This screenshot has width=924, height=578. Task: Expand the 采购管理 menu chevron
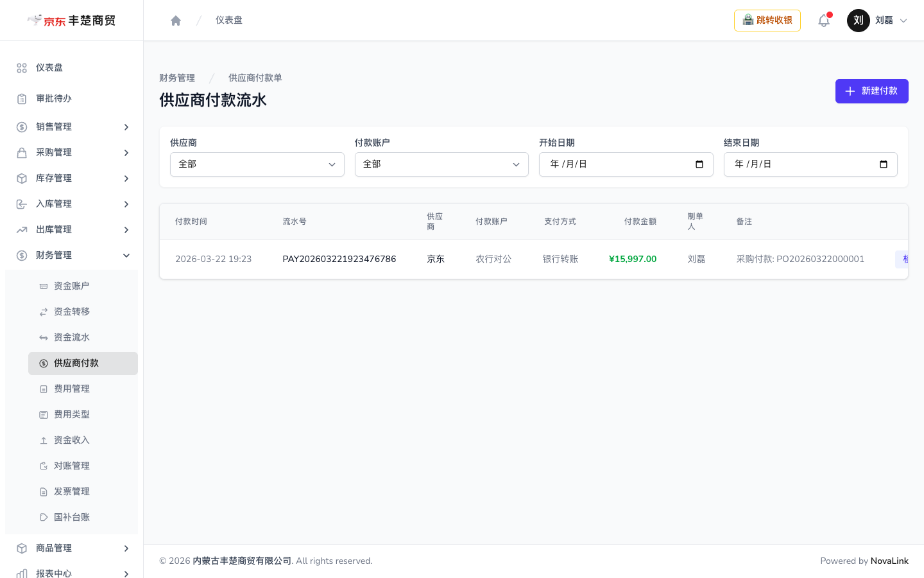[126, 153]
